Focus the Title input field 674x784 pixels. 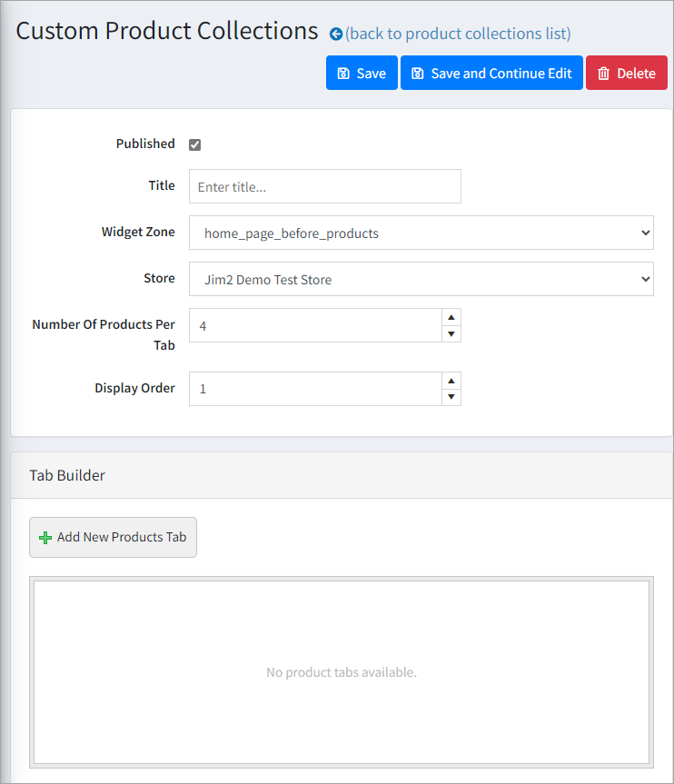tap(325, 186)
